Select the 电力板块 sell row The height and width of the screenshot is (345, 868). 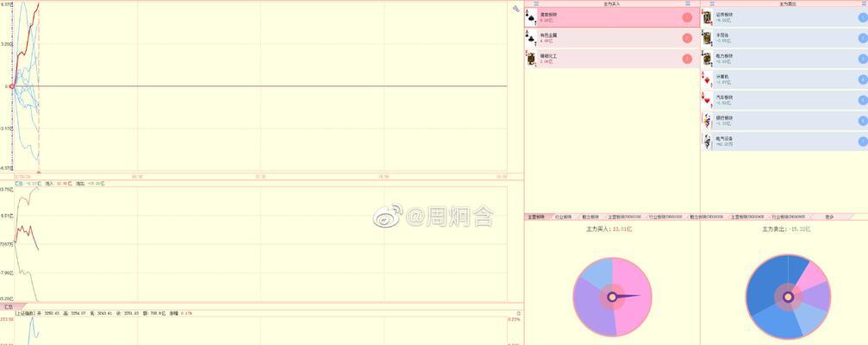point(784,59)
